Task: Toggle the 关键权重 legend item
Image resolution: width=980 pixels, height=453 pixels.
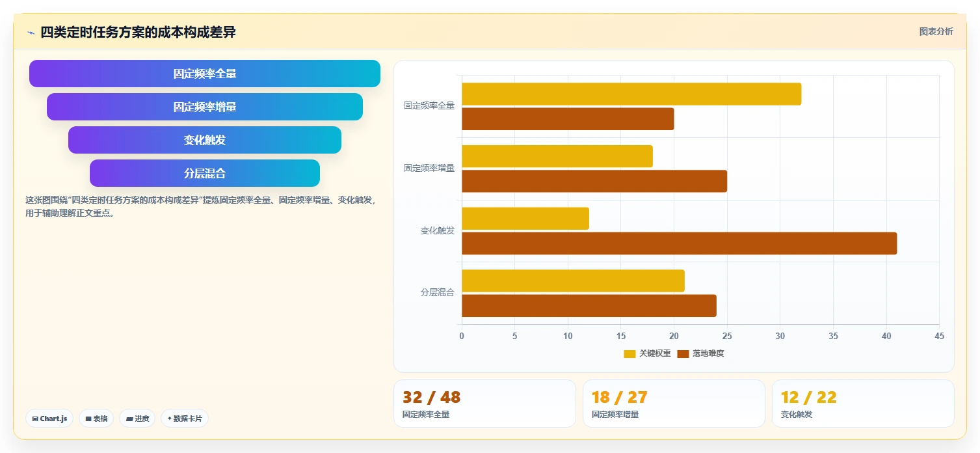Action: pos(647,353)
